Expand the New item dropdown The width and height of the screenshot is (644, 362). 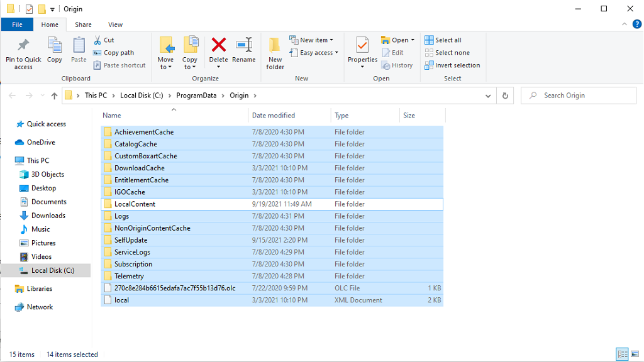(313, 39)
